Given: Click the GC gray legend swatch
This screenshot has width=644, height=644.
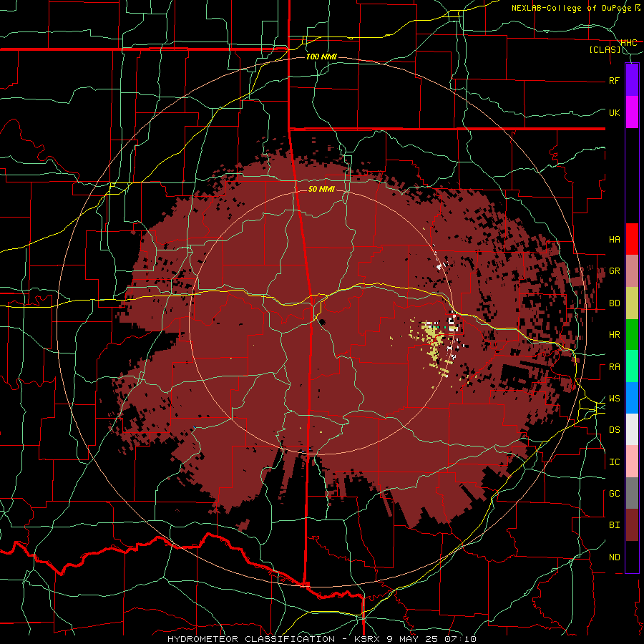Looking at the screenshot, I should click(632, 493).
